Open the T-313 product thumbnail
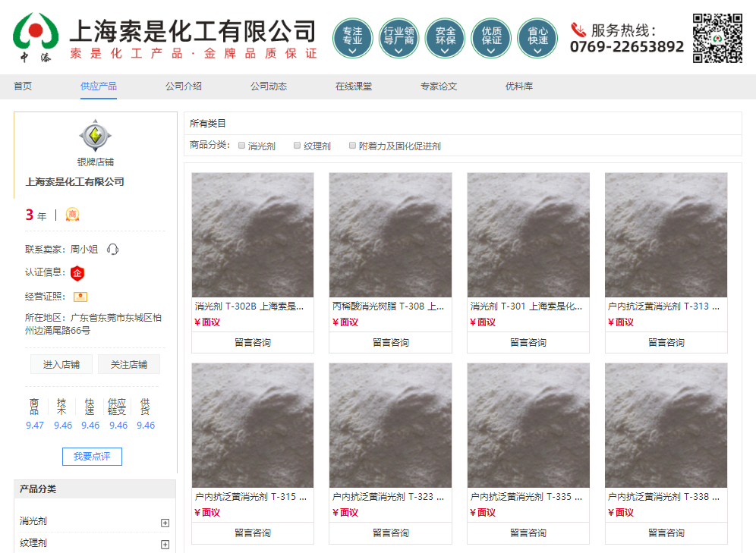Image resolution: width=756 pixels, height=553 pixels. coord(666,235)
